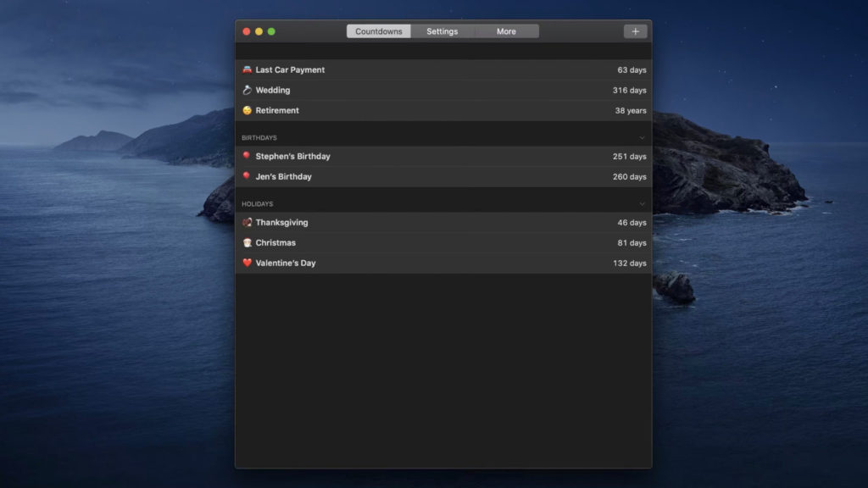
Task: Select the Christmas countdown showing 81 days
Action: (381, 242)
